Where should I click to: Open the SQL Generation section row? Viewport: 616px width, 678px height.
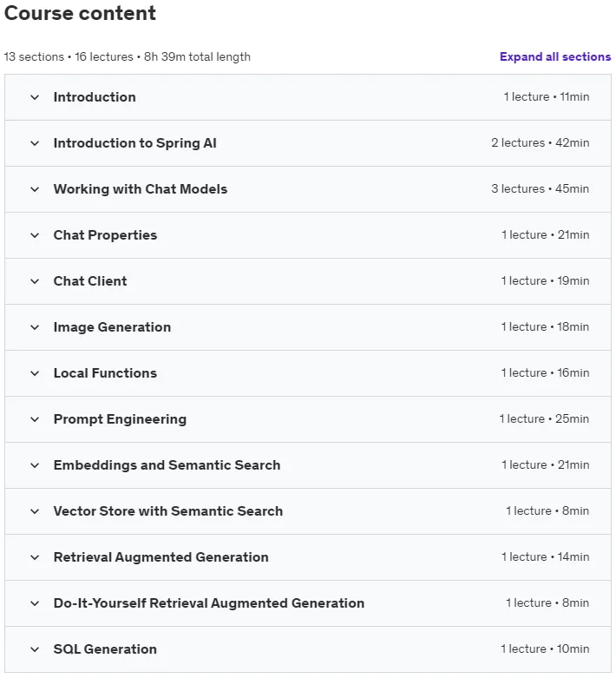[308, 649]
